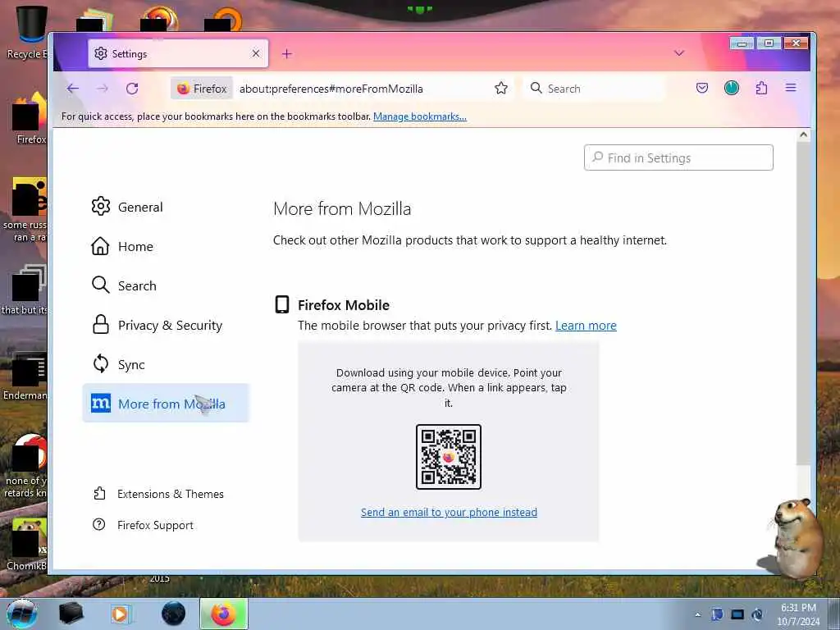Click the Firefox identity box in address bar

pos(202,89)
